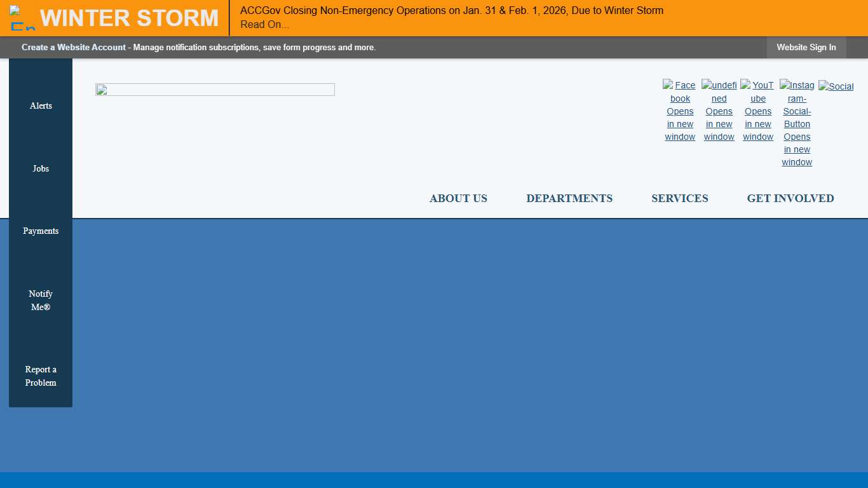The height and width of the screenshot is (488, 868).
Task: Expand the Get Involved dropdown
Action: click(790, 198)
